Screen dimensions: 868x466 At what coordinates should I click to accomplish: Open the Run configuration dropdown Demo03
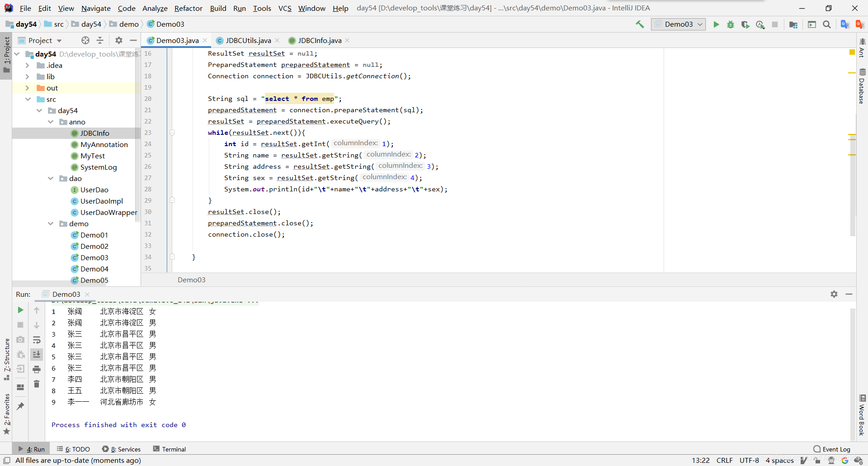678,24
